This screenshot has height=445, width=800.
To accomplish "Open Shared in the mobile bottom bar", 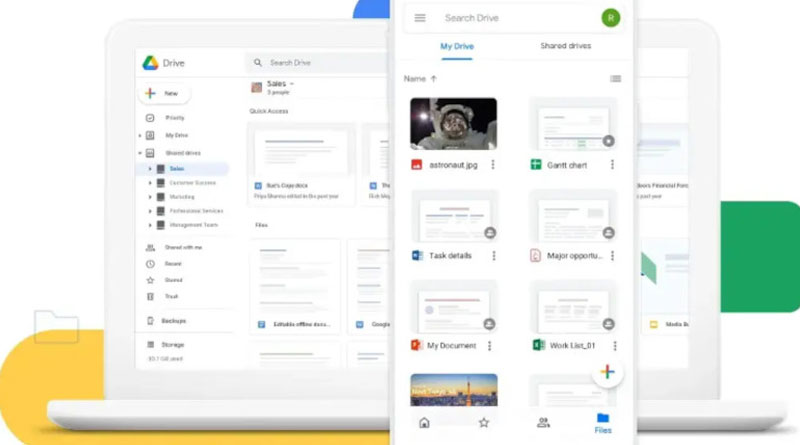I will [x=543, y=423].
